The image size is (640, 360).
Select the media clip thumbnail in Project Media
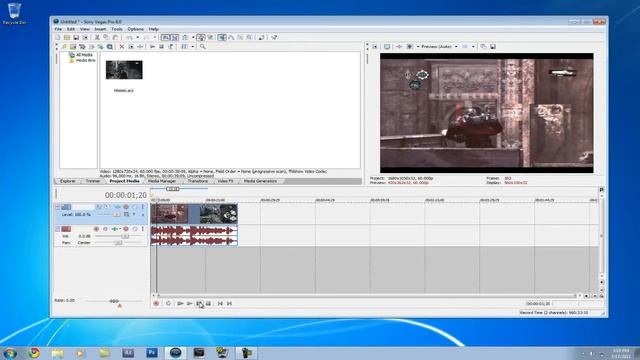124,70
